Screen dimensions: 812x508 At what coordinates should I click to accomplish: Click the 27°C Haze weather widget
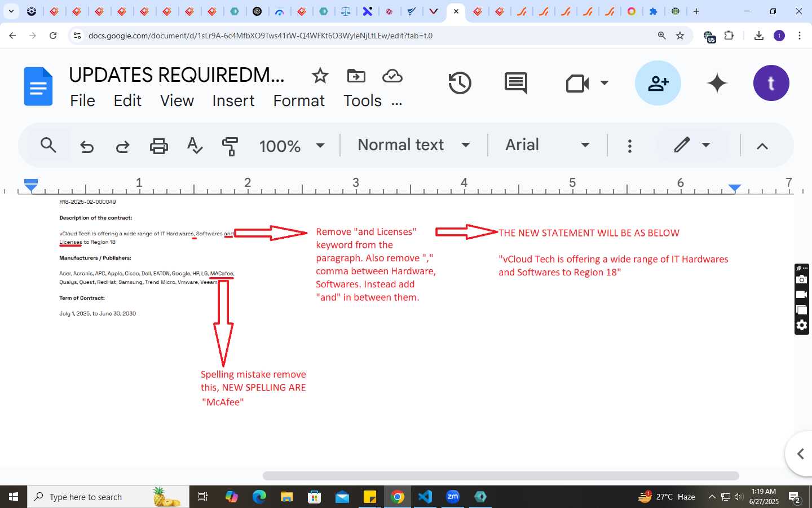[667, 497]
